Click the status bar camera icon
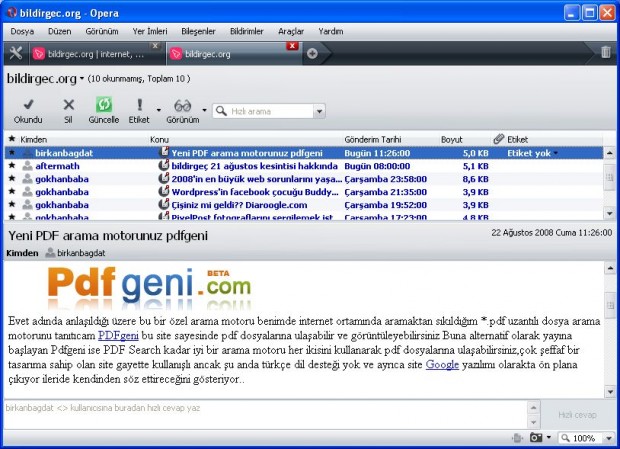Viewport: 620px width, 449px height. [536, 438]
